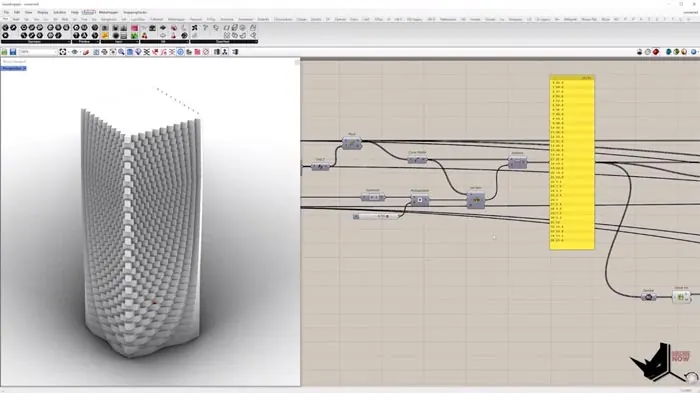Image resolution: width=700 pixels, height=393 pixels.
Task: Click the black no-preview icon
Action: click(x=639, y=52)
